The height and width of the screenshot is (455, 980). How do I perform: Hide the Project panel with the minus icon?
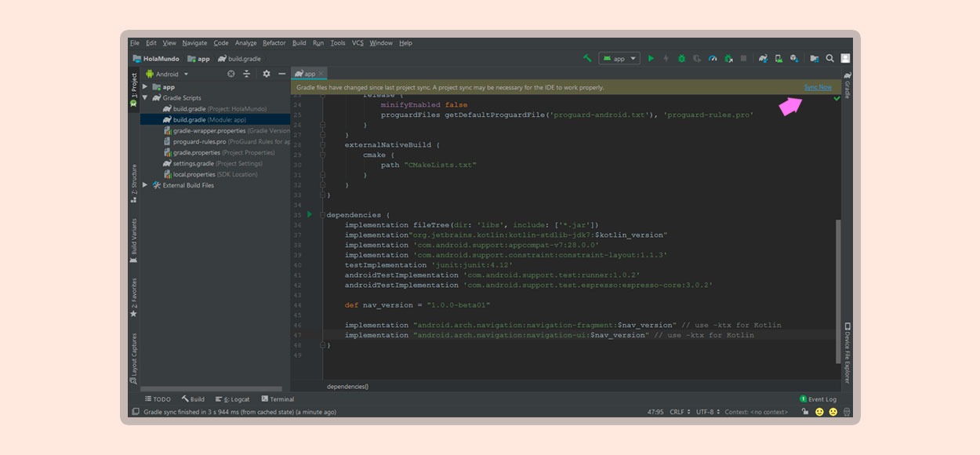(282, 74)
